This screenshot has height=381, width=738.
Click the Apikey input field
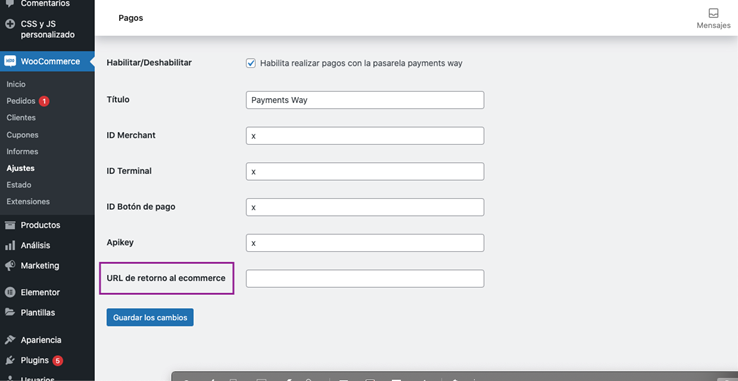point(365,243)
